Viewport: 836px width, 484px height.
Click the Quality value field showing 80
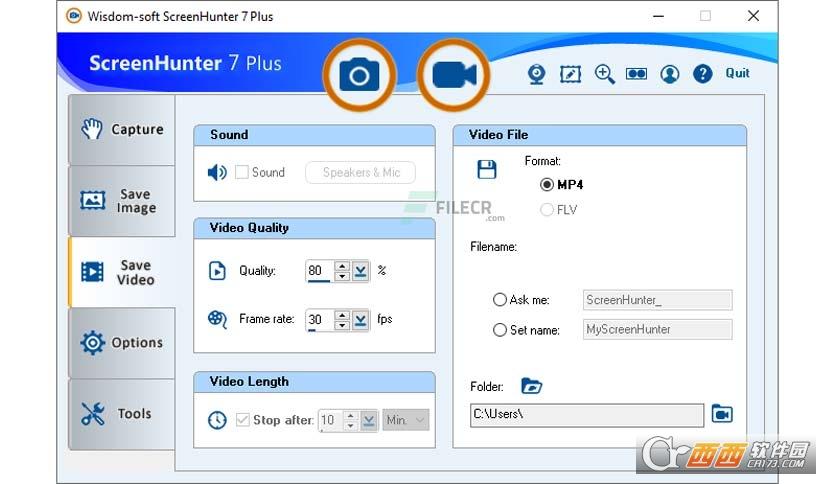coord(319,271)
